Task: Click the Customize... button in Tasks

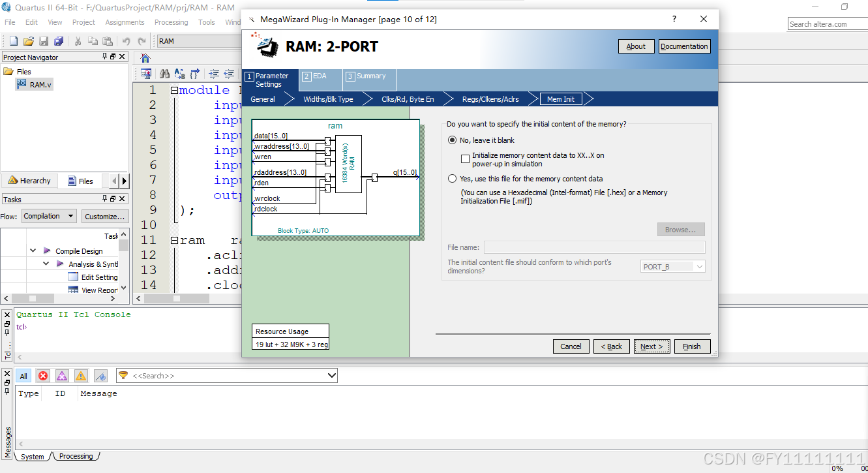Action: [x=104, y=216]
